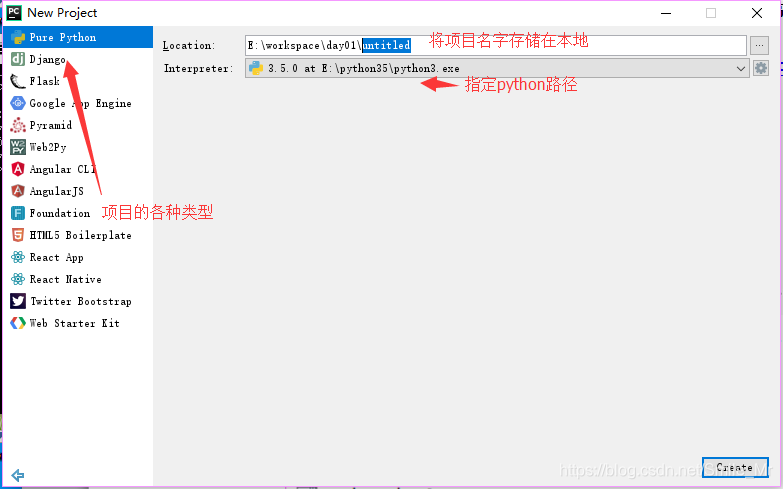Choose AngularJS project type
The height and width of the screenshot is (489, 783).
[78, 191]
